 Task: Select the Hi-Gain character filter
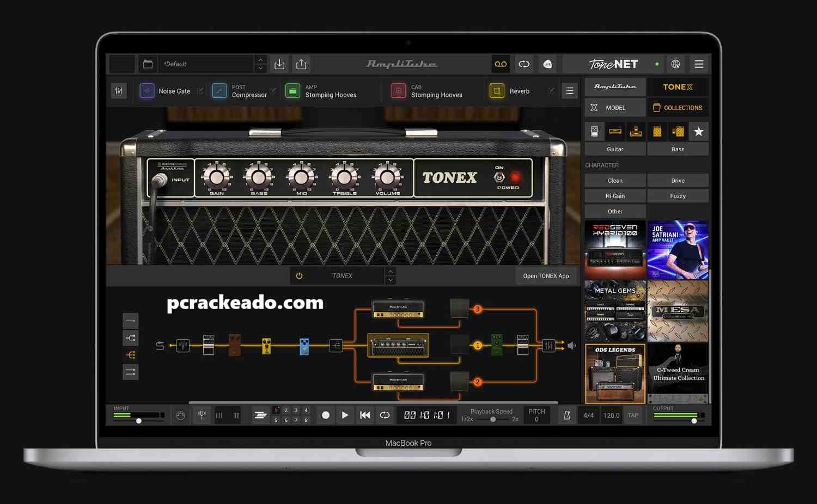[x=615, y=196]
